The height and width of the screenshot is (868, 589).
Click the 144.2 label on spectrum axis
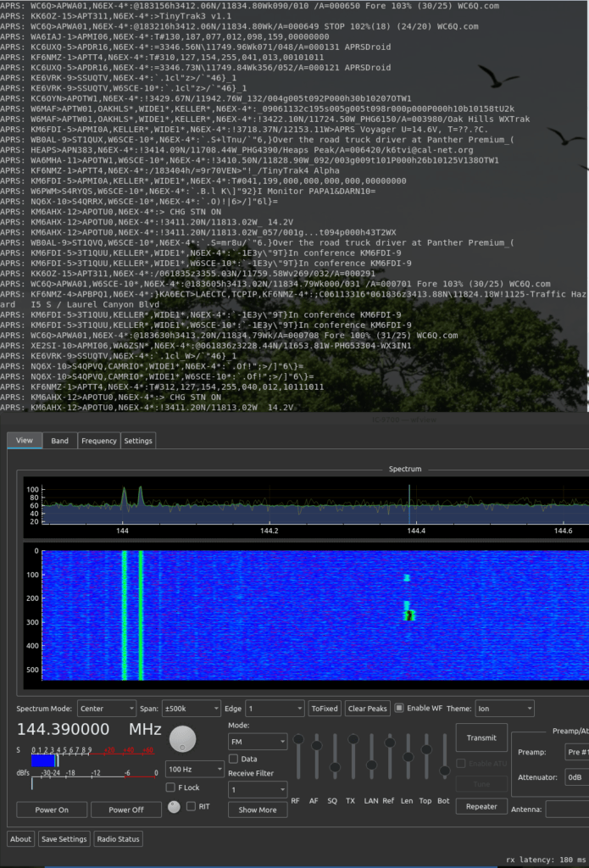pyautogui.click(x=269, y=531)
